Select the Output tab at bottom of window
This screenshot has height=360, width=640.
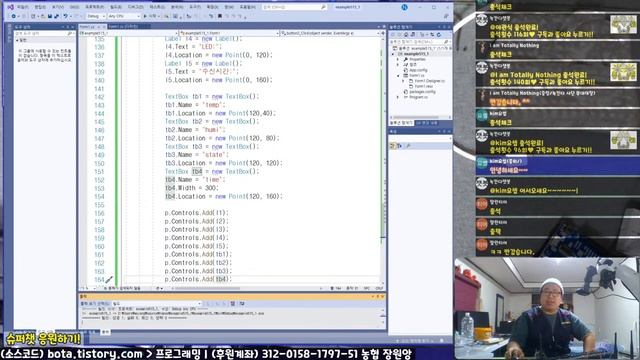(105, 332)
